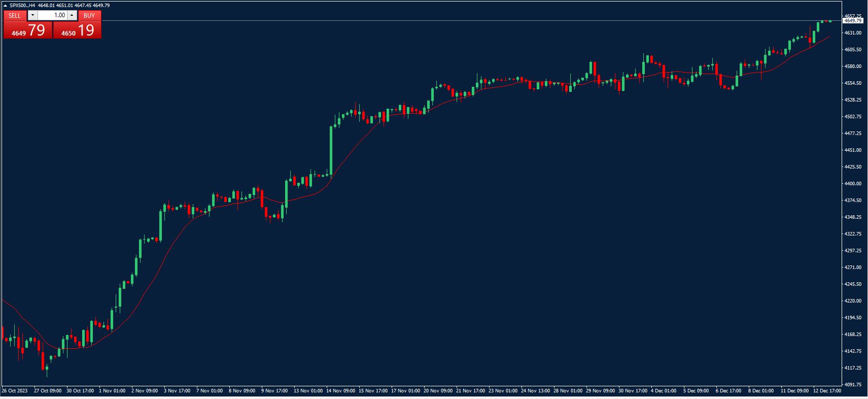Click the 4502.75 price scale label
This screenshot has height=399, width=868.
[853, 117]
